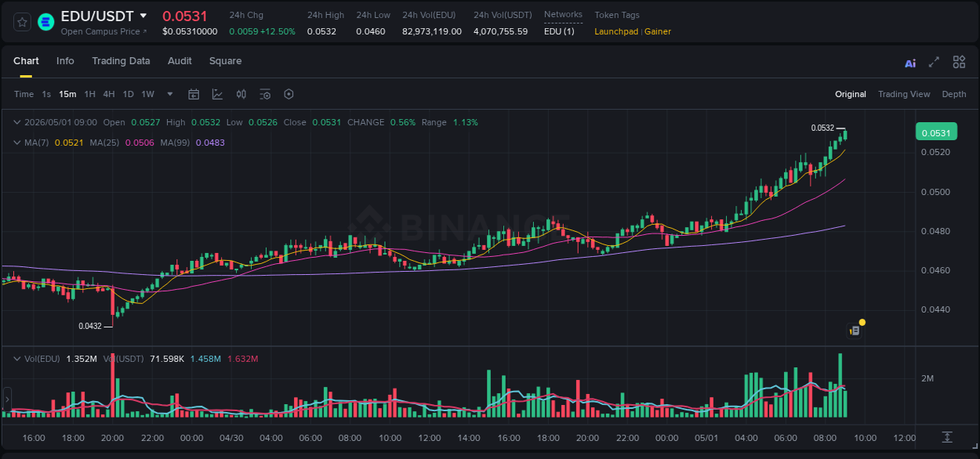The image size is (980, 459).
Task: Open the Trading Data tab
Action: tap(121, 61)
